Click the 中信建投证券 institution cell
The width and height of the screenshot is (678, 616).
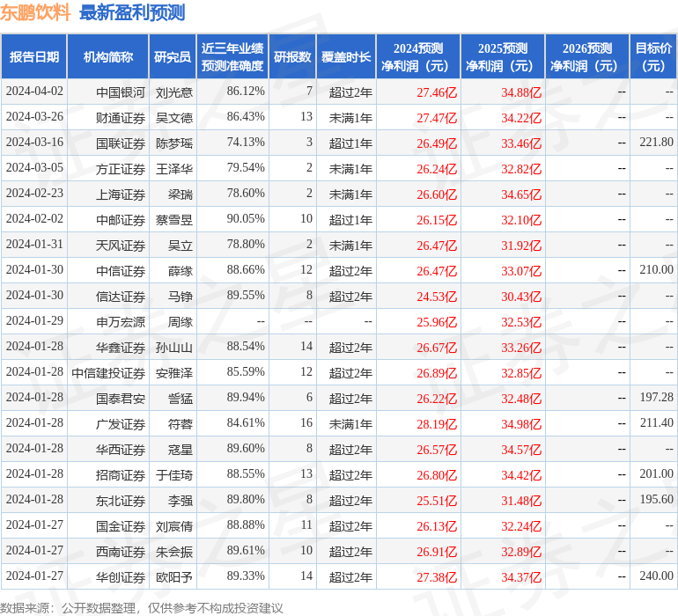(x=108, y=372)
